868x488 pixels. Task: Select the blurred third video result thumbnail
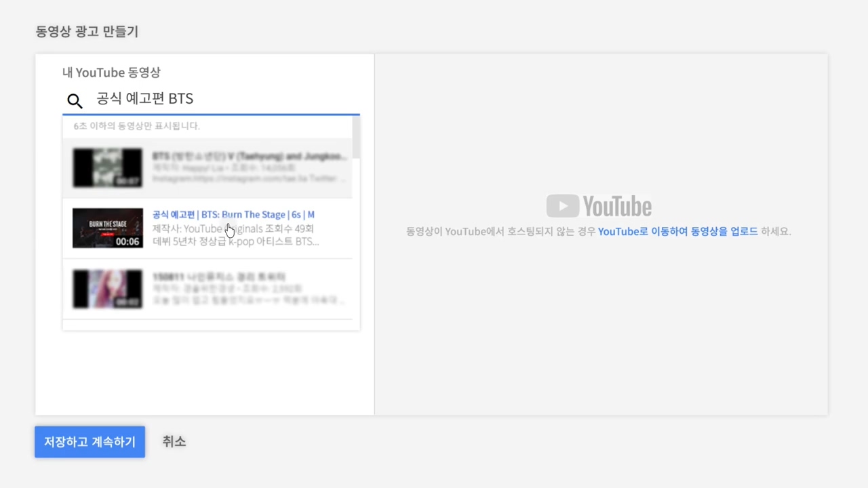(108, 289)
